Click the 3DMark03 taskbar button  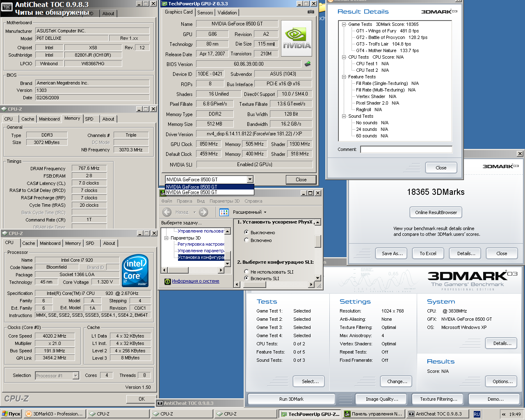(55, 414)
